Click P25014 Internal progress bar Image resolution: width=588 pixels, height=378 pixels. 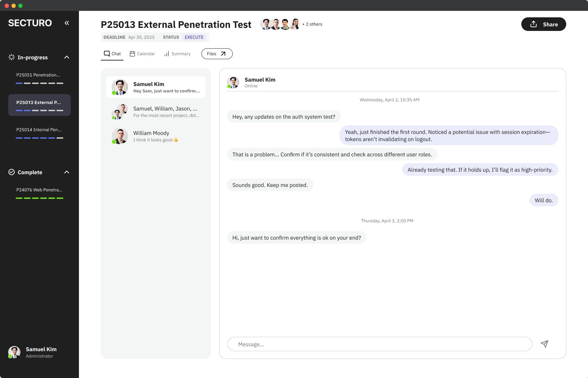(x=39, y=138)
